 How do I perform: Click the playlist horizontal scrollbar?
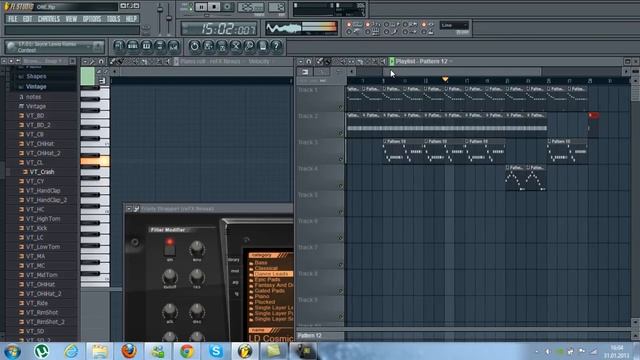[x=462, y=72]
